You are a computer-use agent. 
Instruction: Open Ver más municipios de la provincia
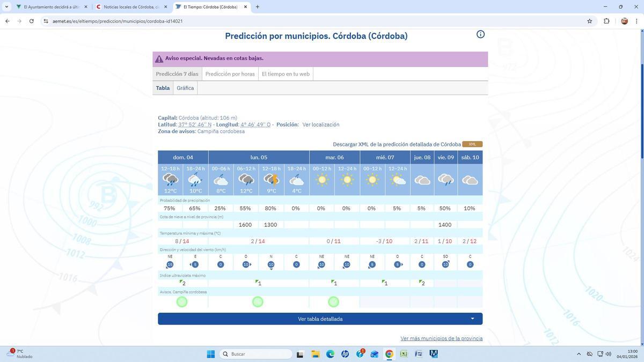[x=441, y=338]
